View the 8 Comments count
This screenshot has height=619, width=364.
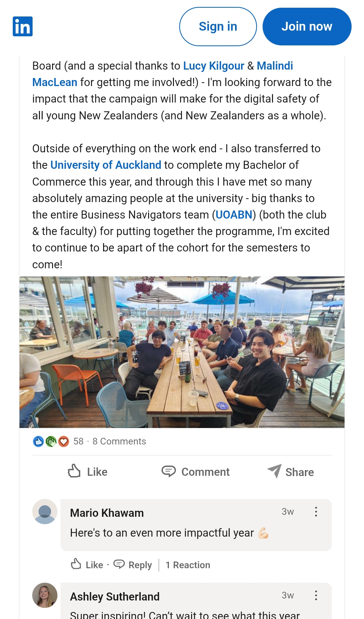(119, 441)
